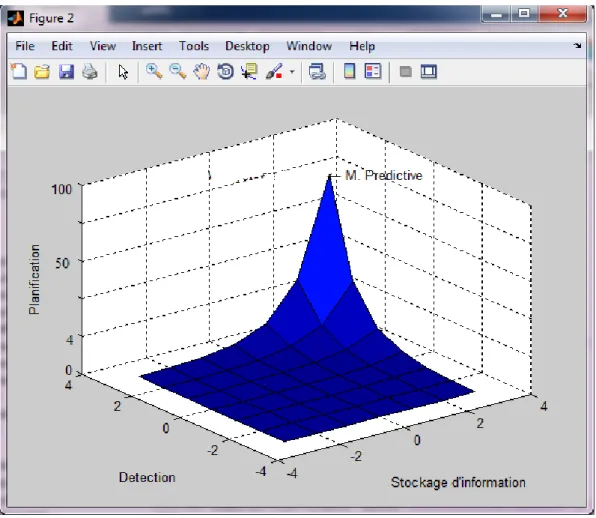Close the Figure 2 window

coord(563,14)
